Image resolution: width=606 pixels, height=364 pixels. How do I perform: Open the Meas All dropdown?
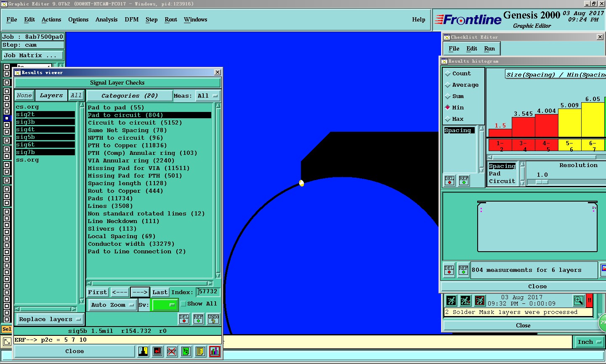207,96
